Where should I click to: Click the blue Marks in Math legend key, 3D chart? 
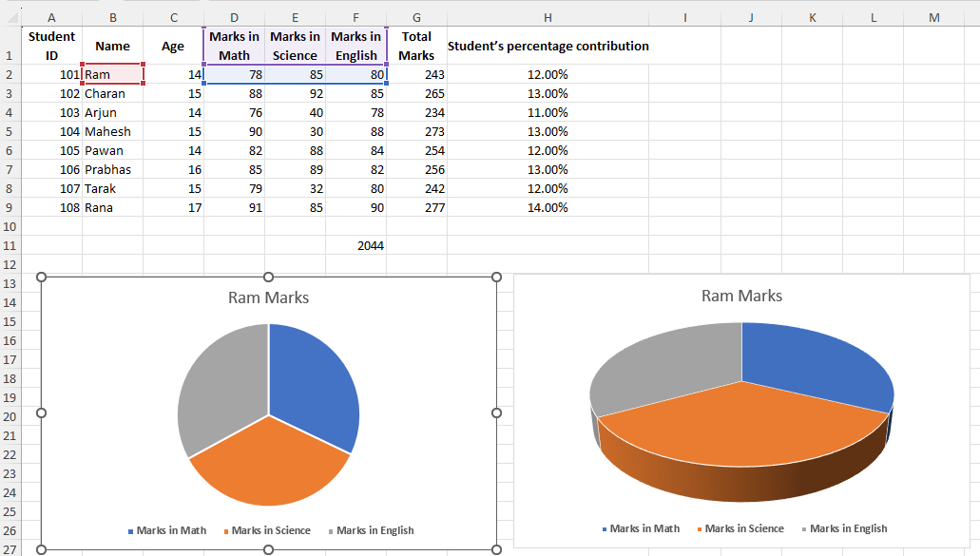tap(605, 527)
